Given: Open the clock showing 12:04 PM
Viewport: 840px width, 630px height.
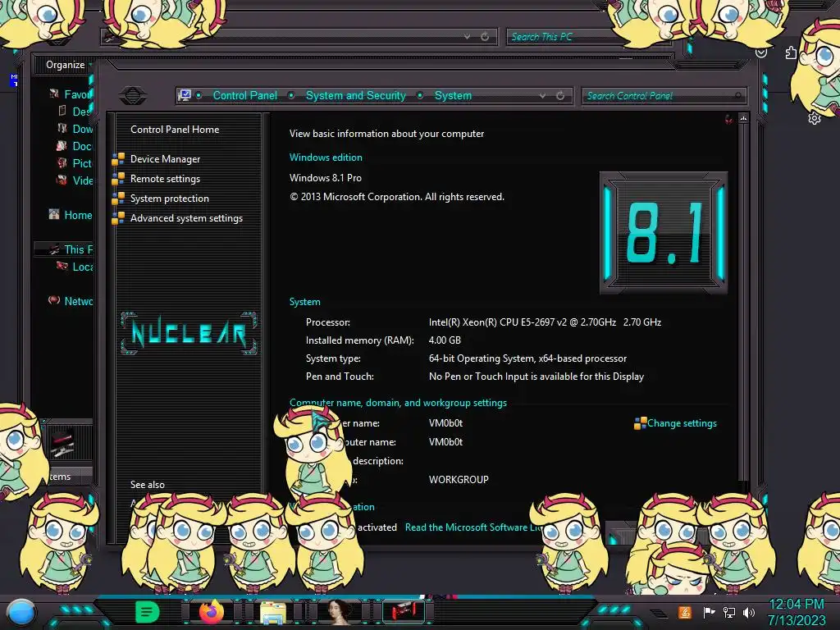Looking at the screenshot, I should (x=797, y=612).
